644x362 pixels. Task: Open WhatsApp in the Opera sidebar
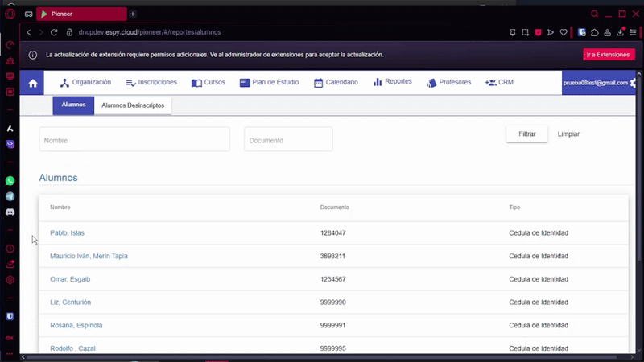pos(10,181)
